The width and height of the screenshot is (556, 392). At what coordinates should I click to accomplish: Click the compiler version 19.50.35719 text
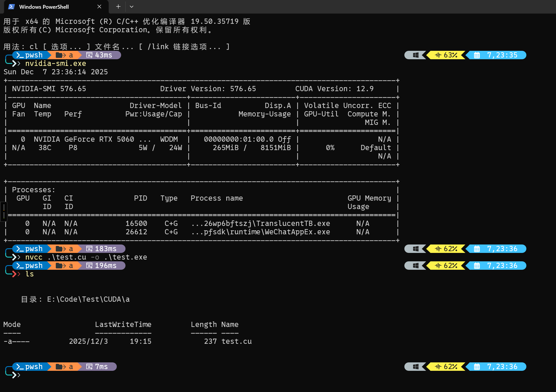(215, 21)
